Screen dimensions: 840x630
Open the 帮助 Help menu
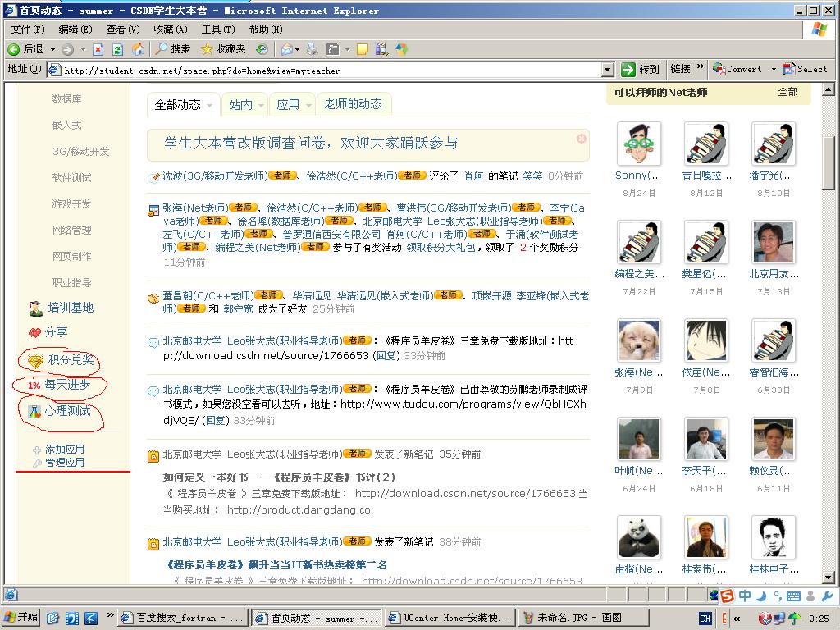[x=266, y=30]
